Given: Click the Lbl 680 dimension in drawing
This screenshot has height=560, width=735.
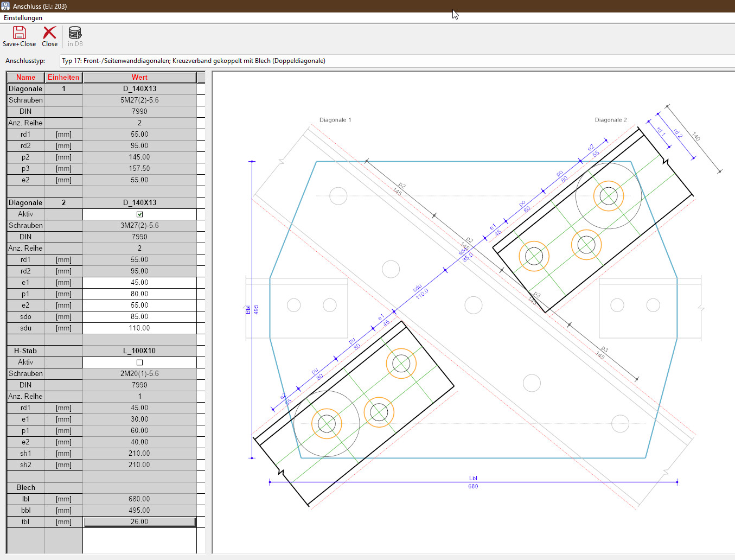Looking at the screenshot, I should click(473, 482).
